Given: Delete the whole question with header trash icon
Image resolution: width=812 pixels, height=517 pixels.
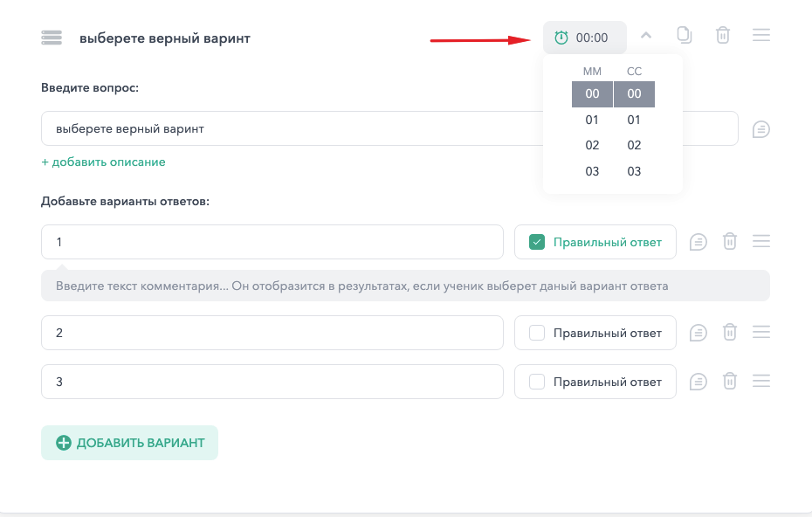Looking at the screenshot, I should 723,35.
